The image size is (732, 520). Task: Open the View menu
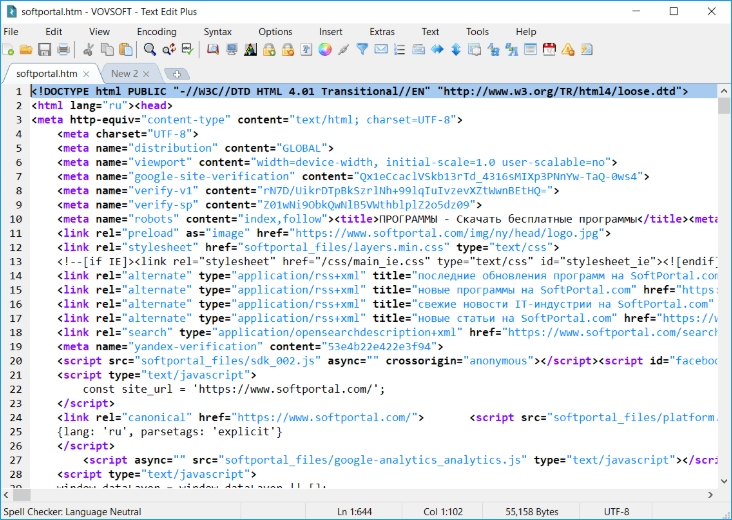99,32
